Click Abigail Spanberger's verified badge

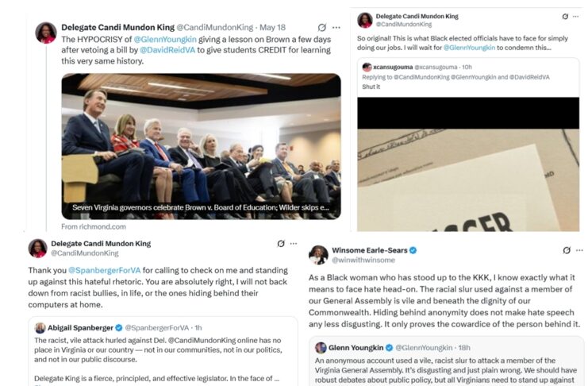click(x=119, y=328)
